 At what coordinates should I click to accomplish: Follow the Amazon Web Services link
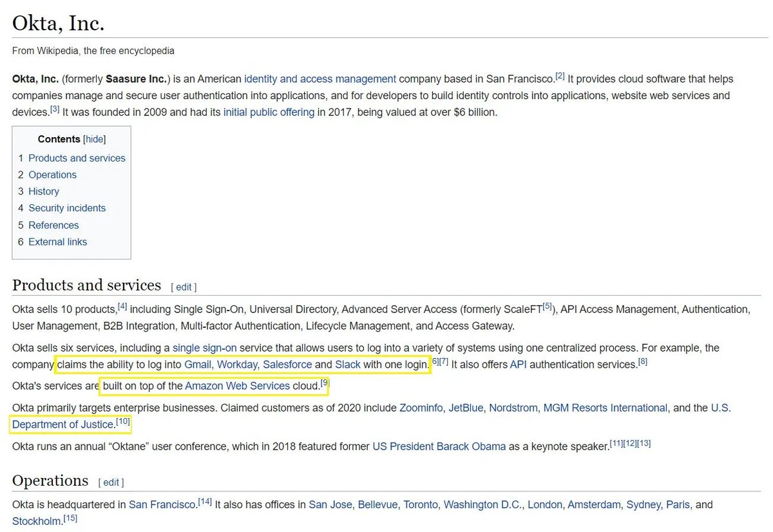(x=237, y=386)
